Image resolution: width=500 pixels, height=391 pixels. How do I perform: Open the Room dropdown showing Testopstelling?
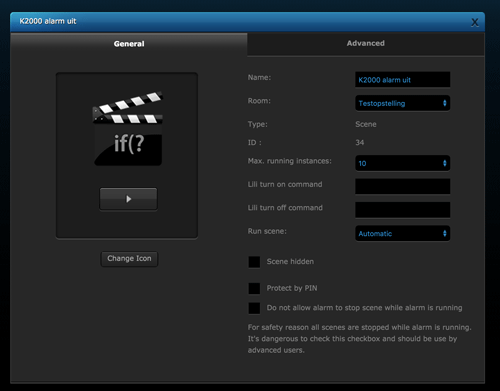coord(403,103)
